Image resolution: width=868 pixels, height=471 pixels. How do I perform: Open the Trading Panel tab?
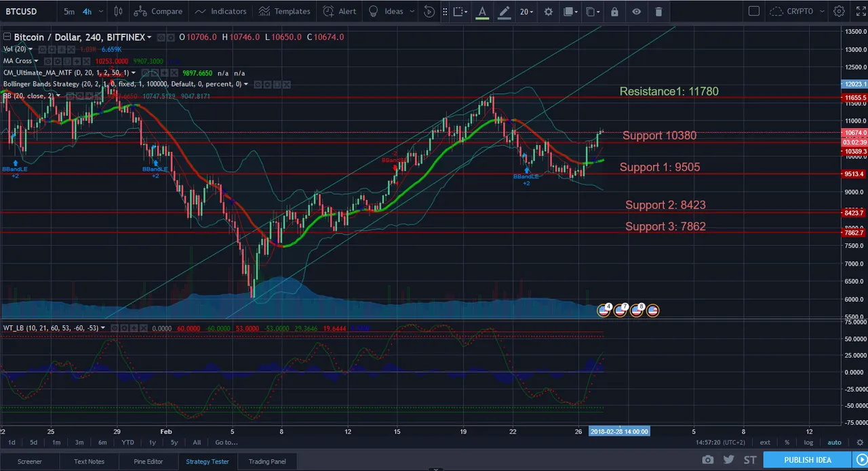coord(267,462)
